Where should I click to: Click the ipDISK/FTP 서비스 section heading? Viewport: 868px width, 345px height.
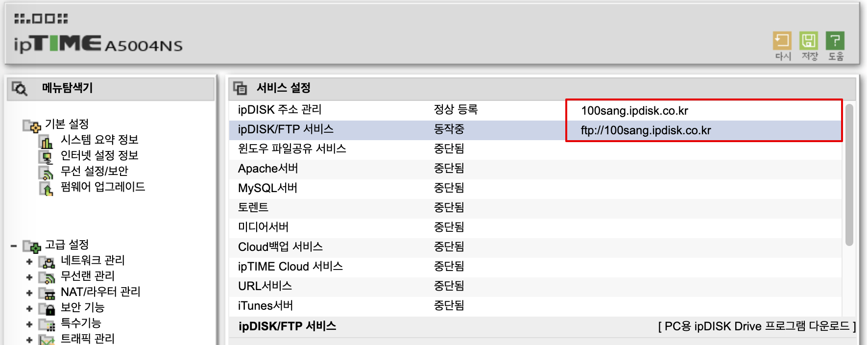[287, 326]
